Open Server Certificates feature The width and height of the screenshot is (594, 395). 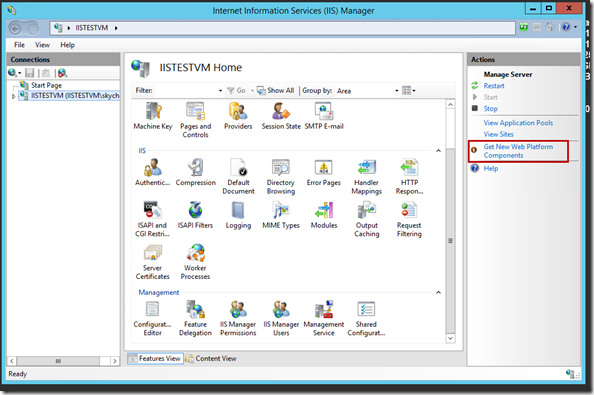pos(152,262)
